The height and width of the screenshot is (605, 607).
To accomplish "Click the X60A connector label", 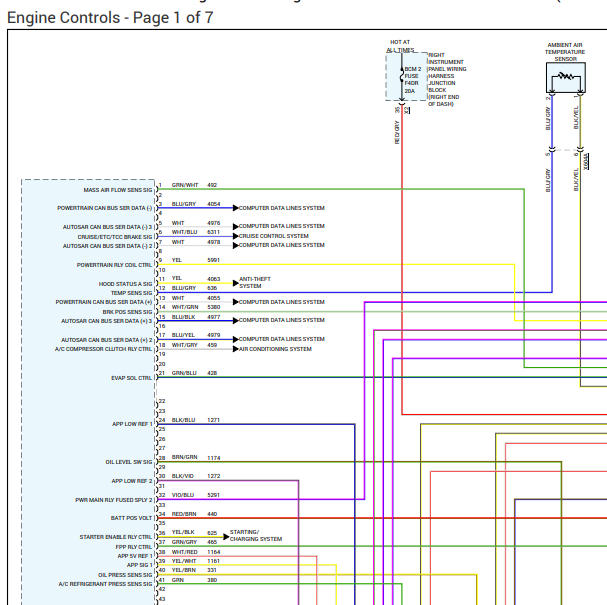I will pyautogui.click(x=586, y=161).
